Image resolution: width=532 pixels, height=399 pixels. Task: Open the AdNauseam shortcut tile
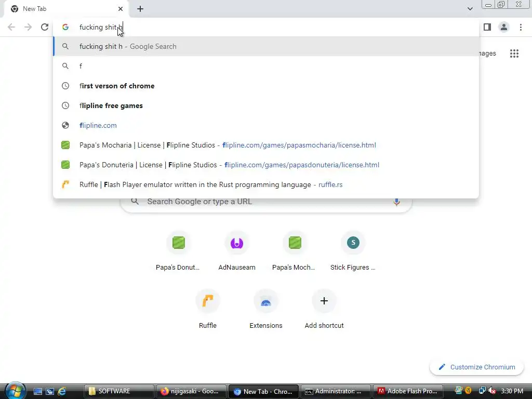click(x=237, y=251)
